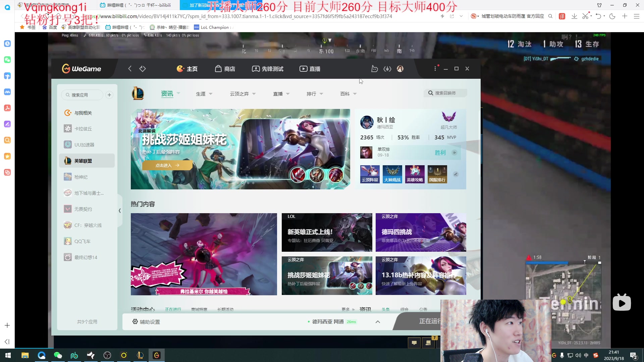Show the previous banner with left arrow

pos(135,149)
